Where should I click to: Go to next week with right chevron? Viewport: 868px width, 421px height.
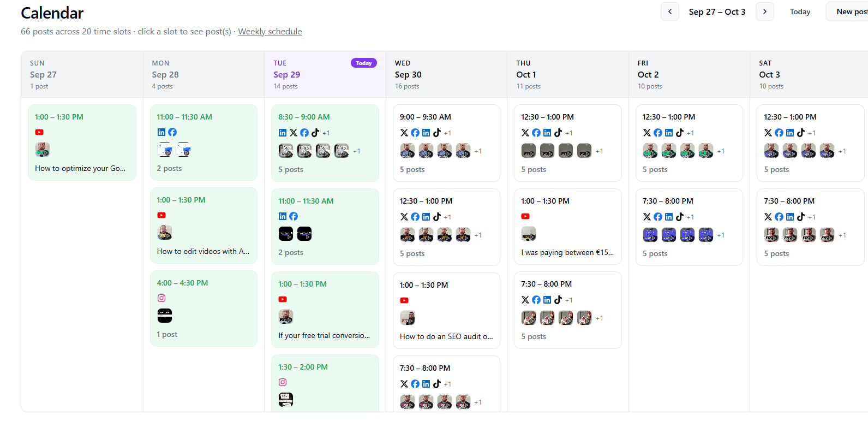764,11
